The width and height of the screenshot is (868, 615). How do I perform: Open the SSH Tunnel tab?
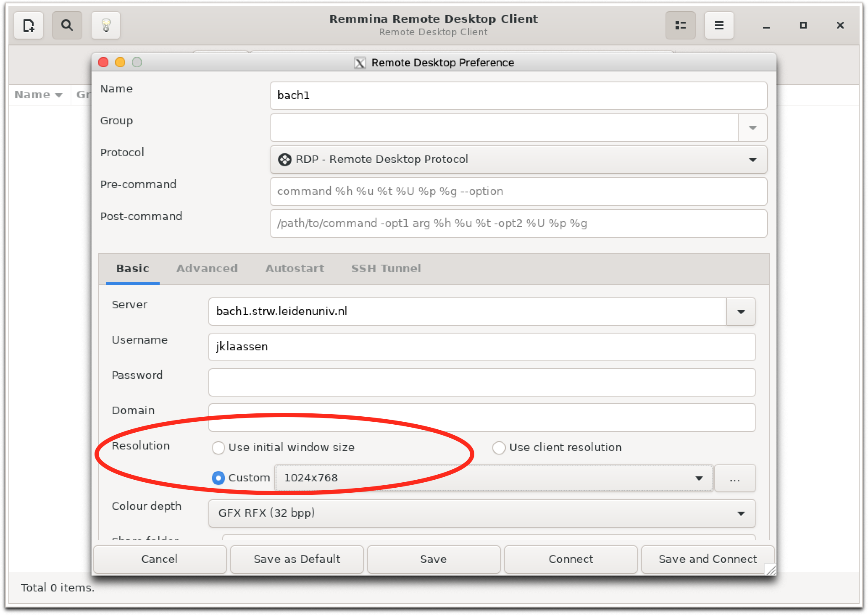point(386,268)
